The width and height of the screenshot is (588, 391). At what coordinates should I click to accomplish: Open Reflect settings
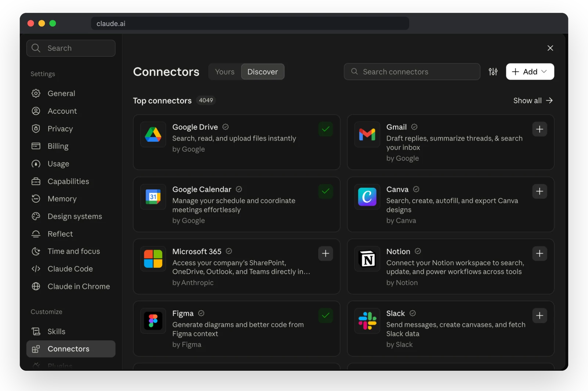click(71, 234)
